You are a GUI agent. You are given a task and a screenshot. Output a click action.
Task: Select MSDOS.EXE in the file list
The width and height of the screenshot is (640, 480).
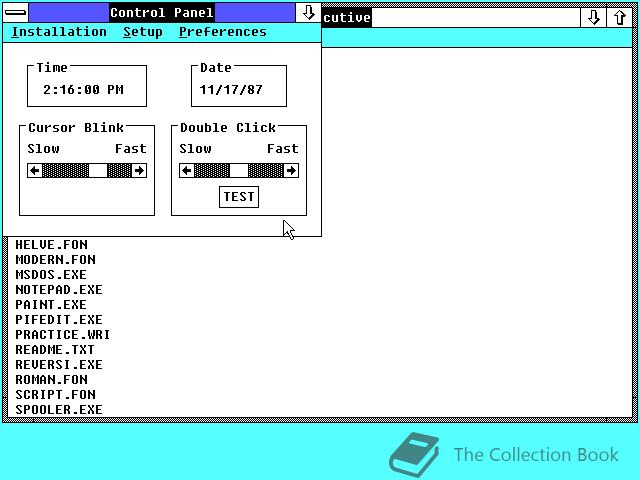(x=51, y=275)
